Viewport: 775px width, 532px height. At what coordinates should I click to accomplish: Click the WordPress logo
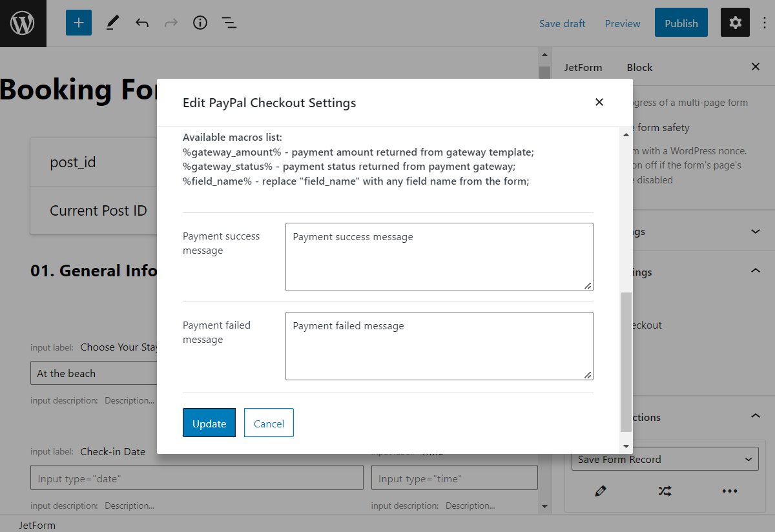(23, 23)
